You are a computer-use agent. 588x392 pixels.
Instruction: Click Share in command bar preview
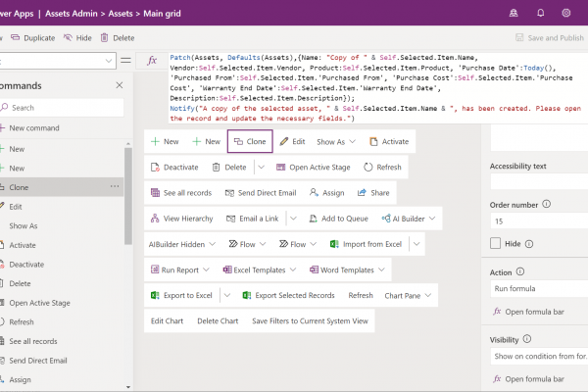point(373,193)
